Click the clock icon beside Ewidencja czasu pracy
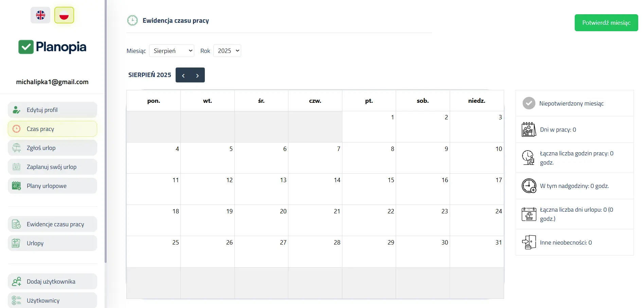 (132, 21)
